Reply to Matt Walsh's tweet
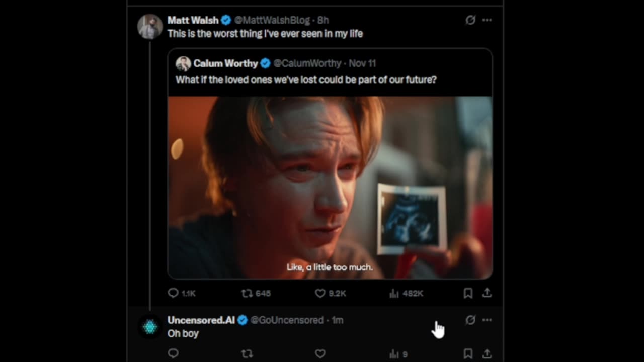644x362 pixels. [174, 293]
